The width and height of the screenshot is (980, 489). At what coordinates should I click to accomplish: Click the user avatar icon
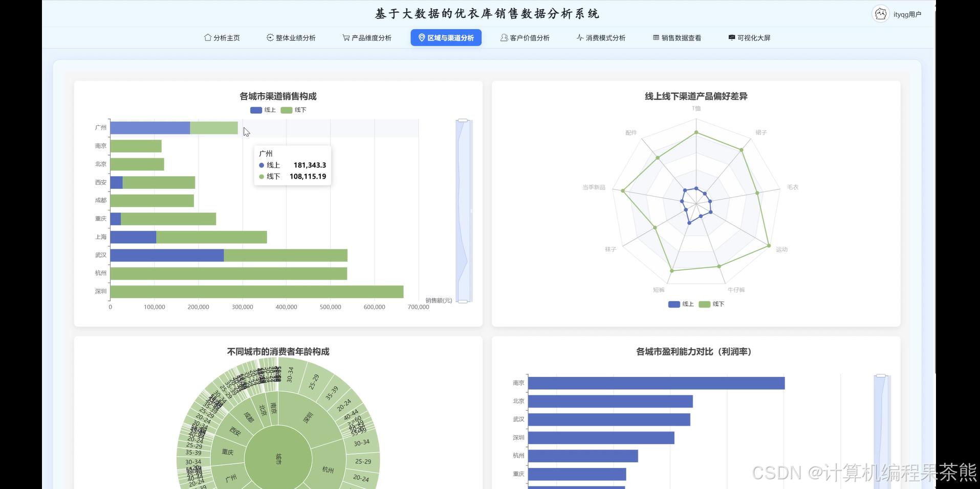point(880,14)
